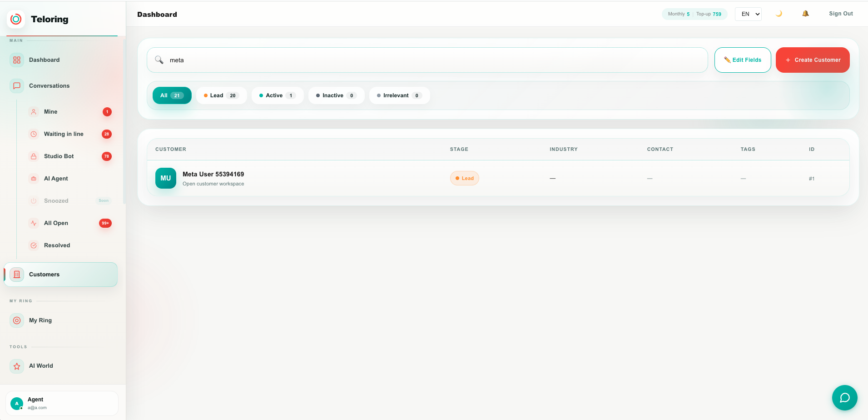
Task: Click the Mine unread count badge
Action: tap(107, 112)
